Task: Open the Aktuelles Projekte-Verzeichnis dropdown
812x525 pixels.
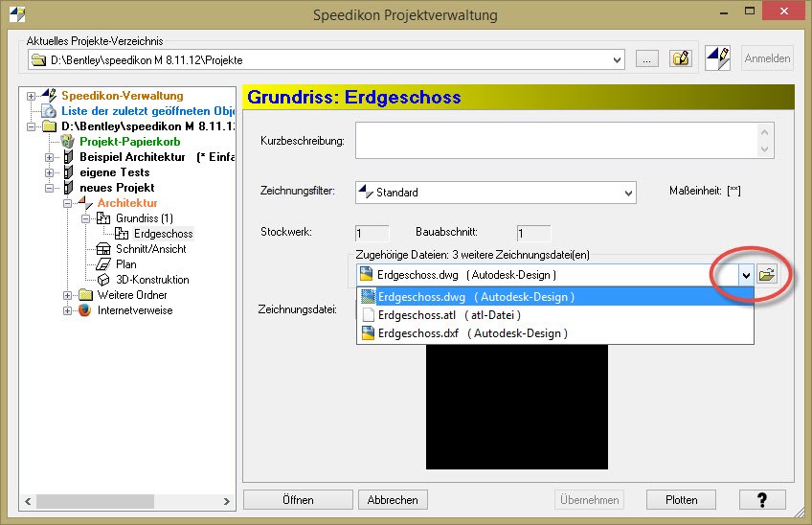Action: pos(617,60)
